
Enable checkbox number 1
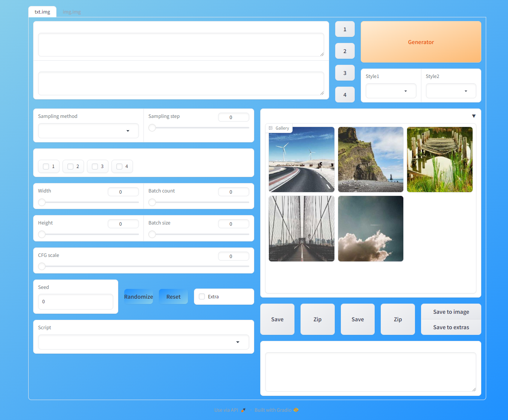46,166
